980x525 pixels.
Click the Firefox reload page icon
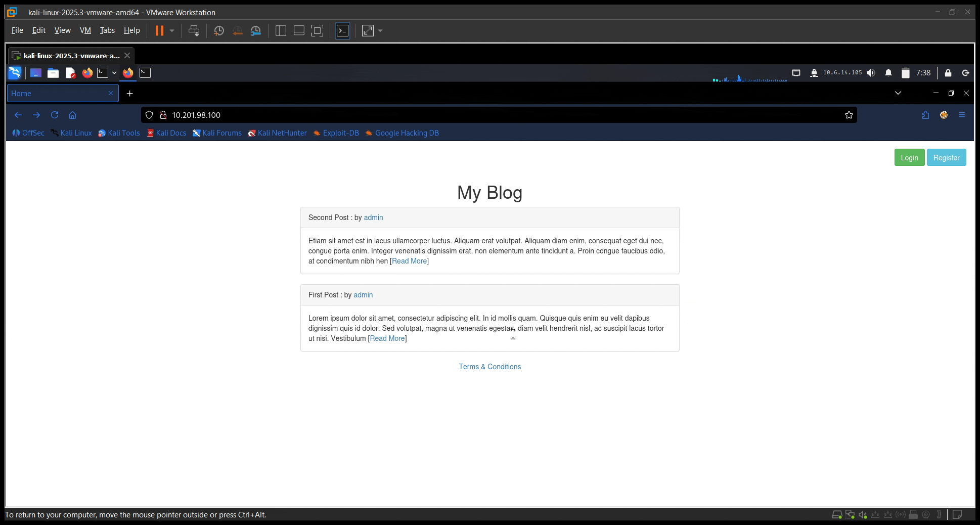55,115
